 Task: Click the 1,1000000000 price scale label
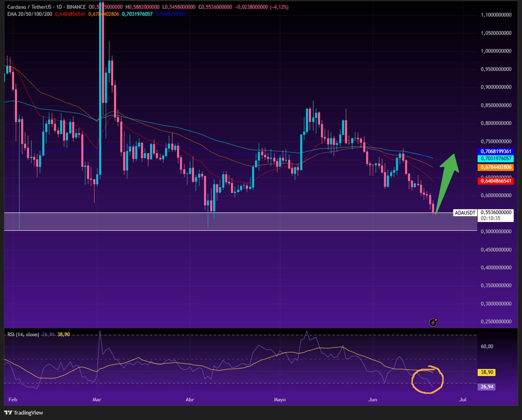496,15
